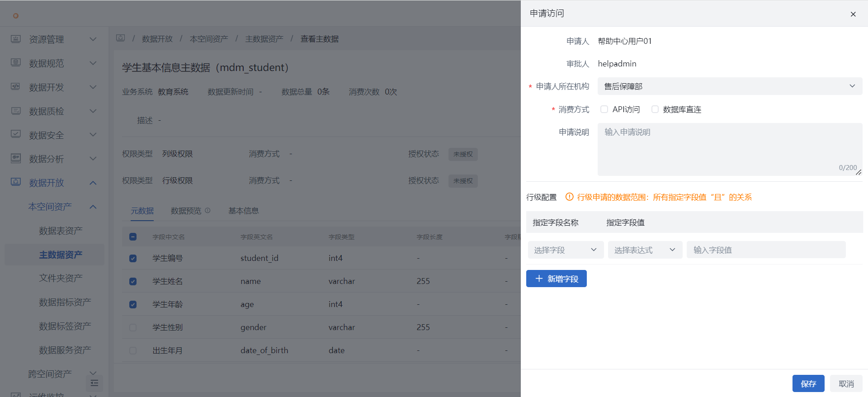This screenshot has width=868, height=397.
Task: Click the orange logo icon at top left
Action: (16, 16)
